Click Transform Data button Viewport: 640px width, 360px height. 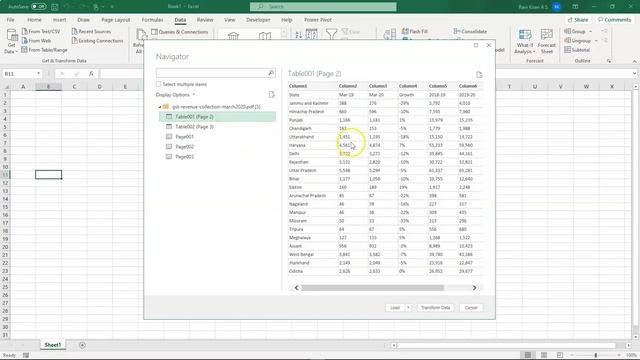(435, 307)
